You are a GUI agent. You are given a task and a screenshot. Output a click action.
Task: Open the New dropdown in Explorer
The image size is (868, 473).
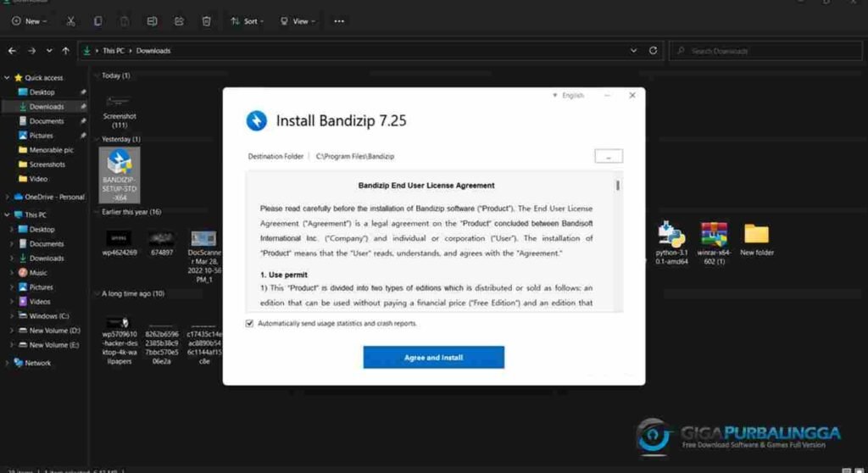pyautogui.click(x=30, y=21)
